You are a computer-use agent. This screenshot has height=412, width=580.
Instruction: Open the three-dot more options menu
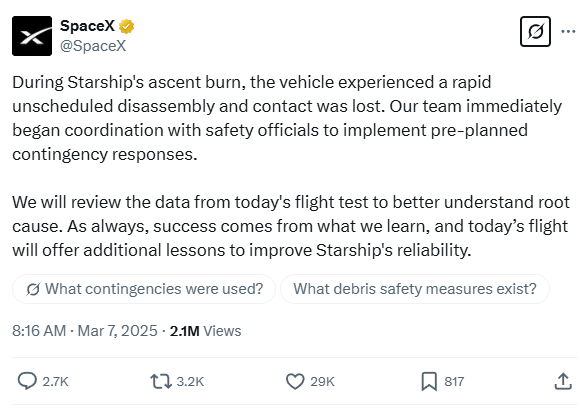568,31
